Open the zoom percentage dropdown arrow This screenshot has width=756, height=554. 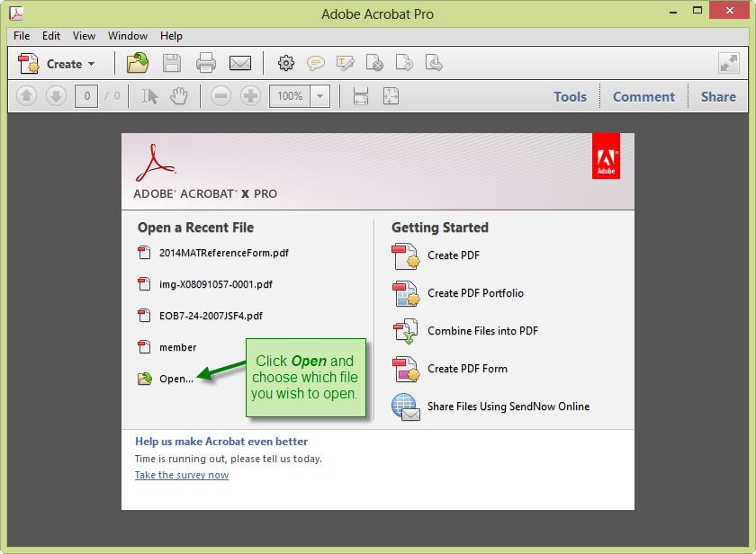coord(320,96)
